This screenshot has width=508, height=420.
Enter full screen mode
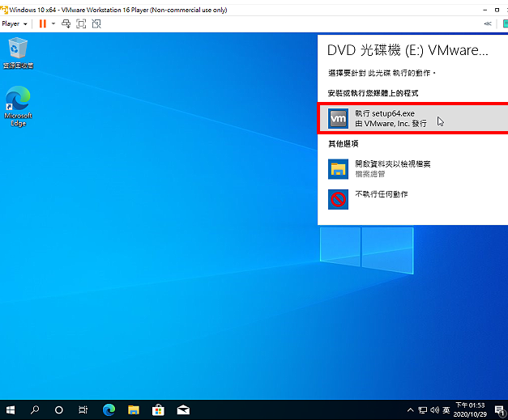tap(81, 23)
